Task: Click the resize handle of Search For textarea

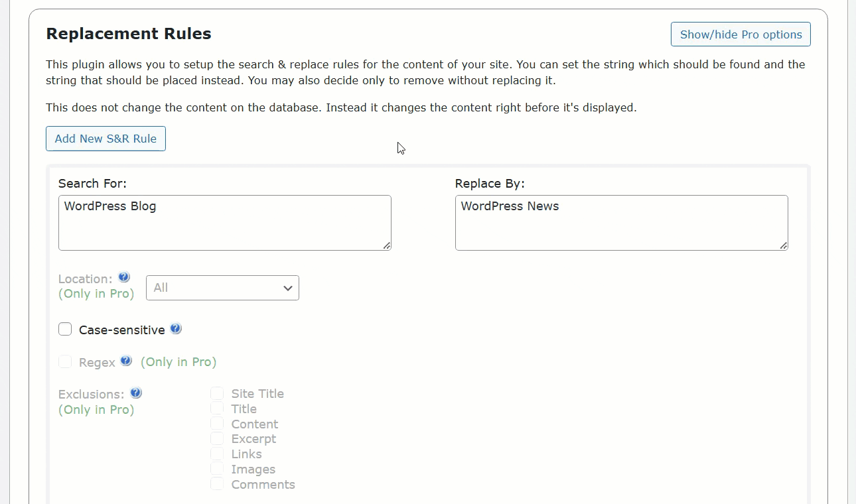Action: (x=386, y=245)
